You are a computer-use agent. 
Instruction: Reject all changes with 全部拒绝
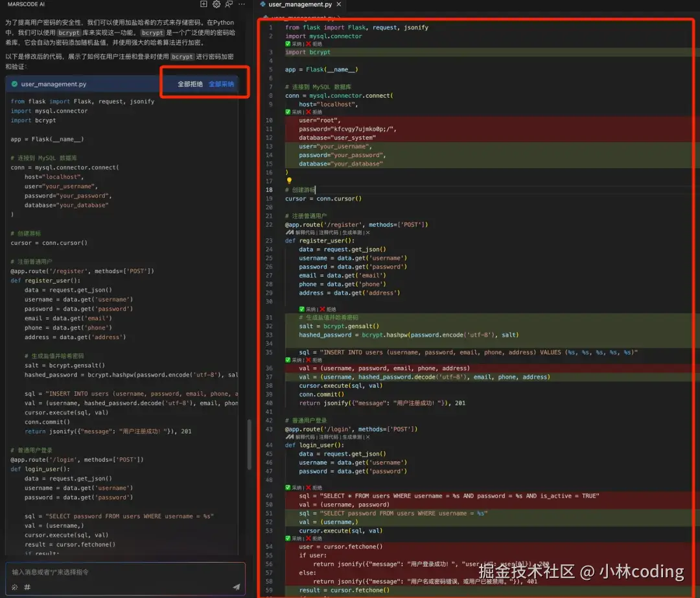(190, 84)
